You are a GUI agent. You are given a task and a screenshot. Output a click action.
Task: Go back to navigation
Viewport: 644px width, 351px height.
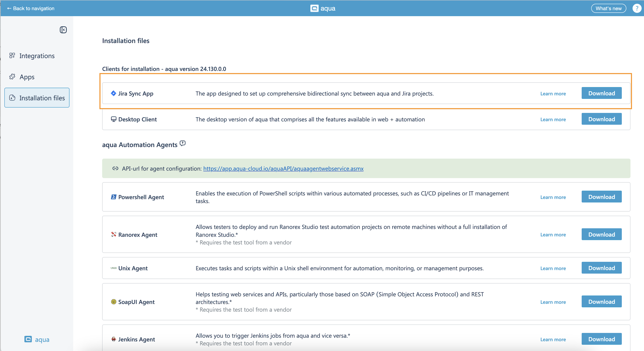[31, 8]
